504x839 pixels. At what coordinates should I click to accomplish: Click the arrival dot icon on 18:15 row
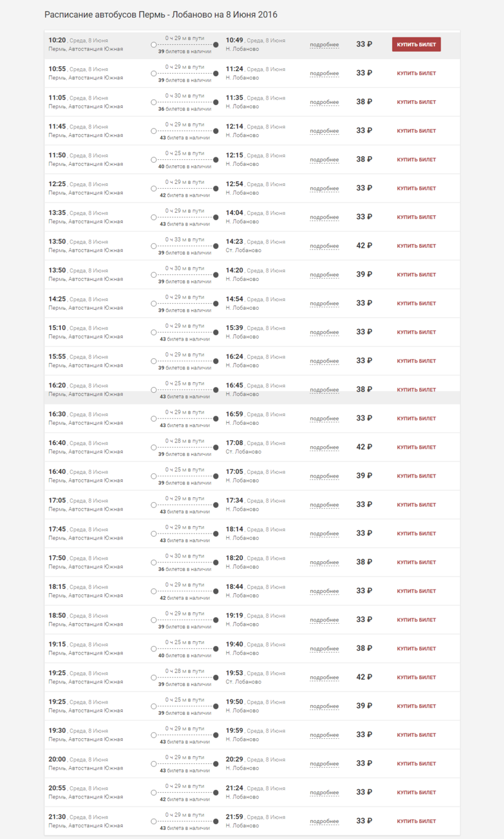216,591
